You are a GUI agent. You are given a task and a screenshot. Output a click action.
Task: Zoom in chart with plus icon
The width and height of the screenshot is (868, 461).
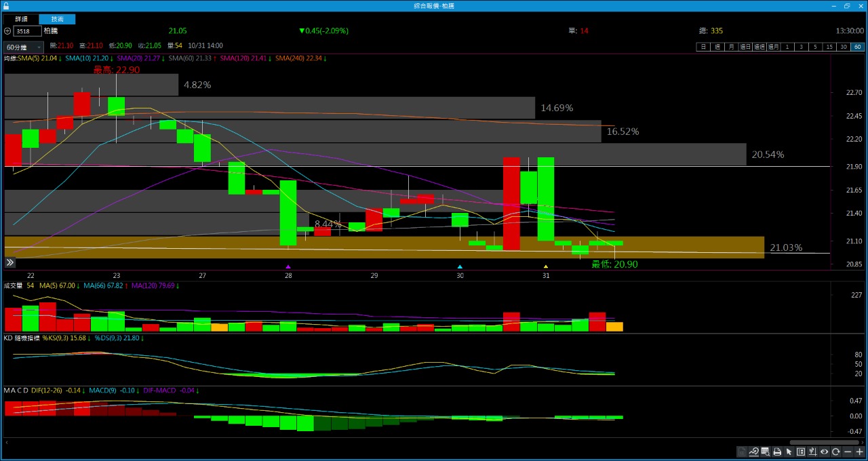point(860,452)
